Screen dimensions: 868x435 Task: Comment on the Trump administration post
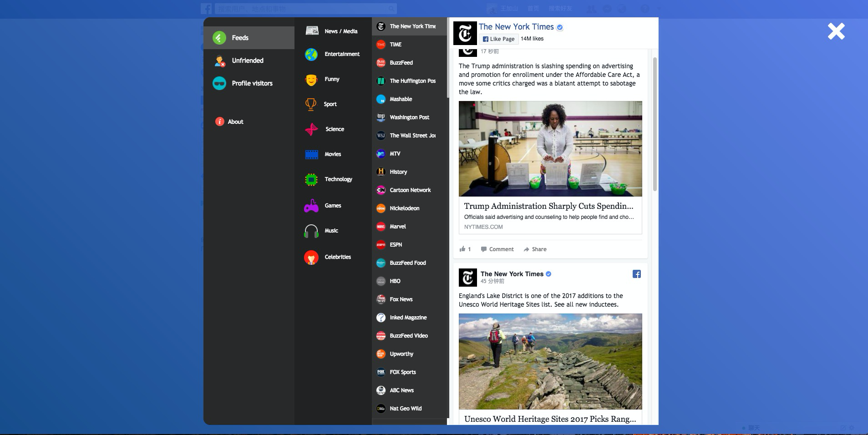click(x=497, y=249)
